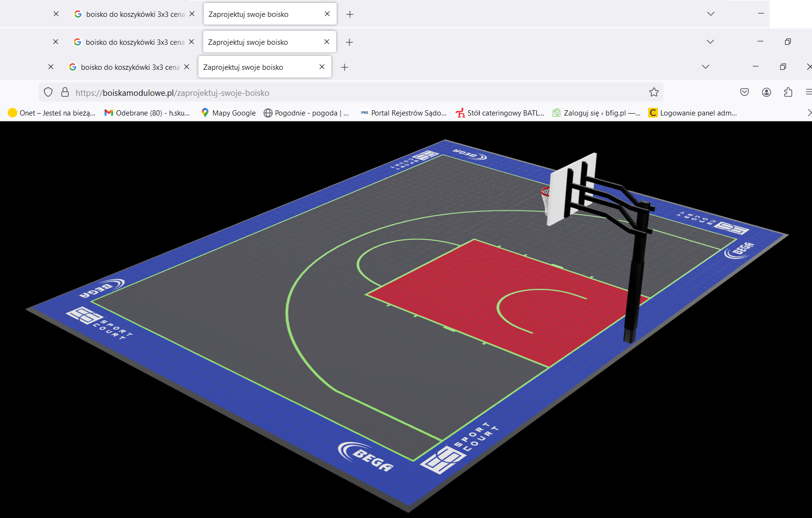The image size is (812, 518).
Task: Open the Firefox account icon
Action: (766, 92)
